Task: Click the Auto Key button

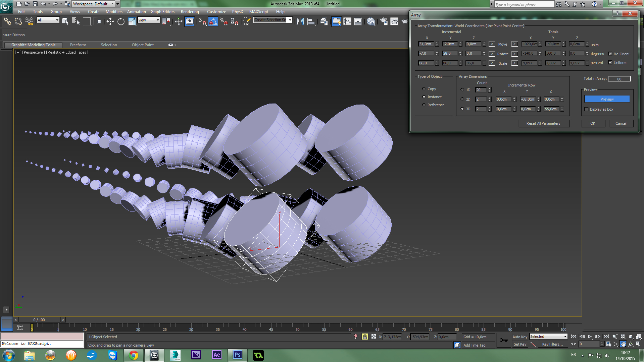Action: (x=519, y=337)
